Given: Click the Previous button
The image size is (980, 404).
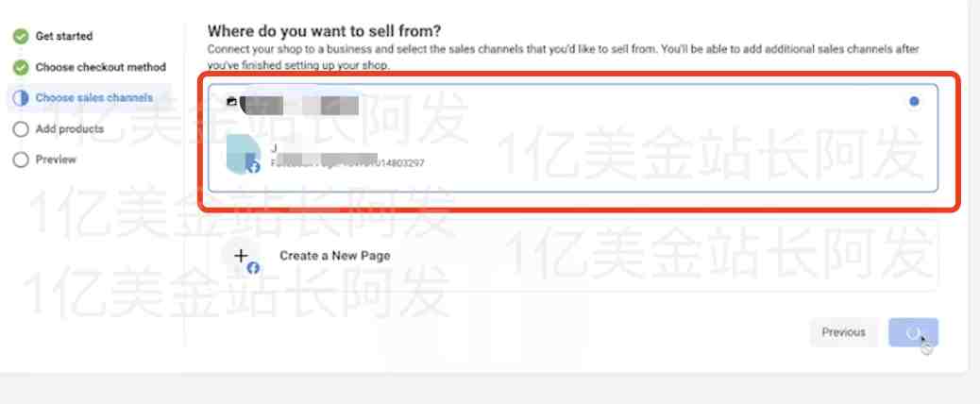Looking at the screenshot, I should pyautogui.click(x=843, y=332).
